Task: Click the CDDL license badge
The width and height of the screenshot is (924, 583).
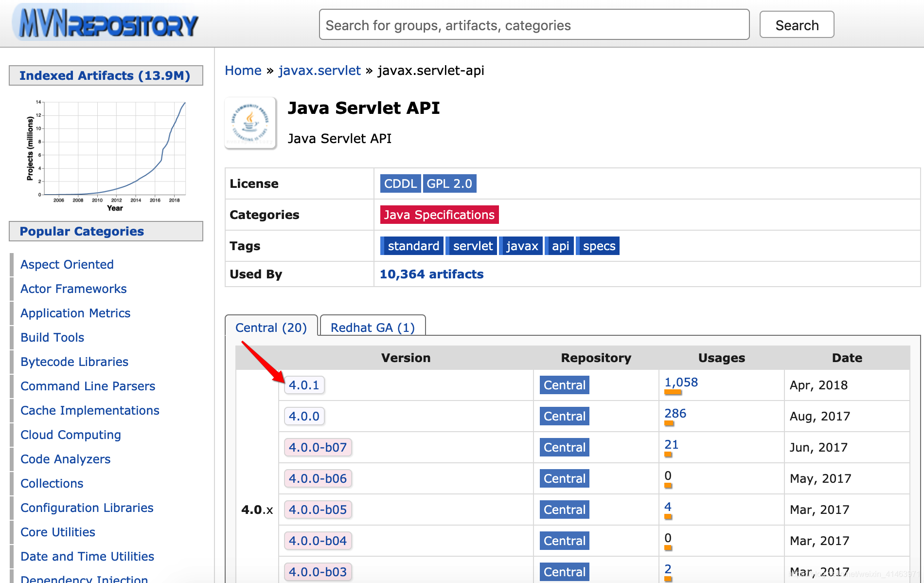Action: coord(400,183)
